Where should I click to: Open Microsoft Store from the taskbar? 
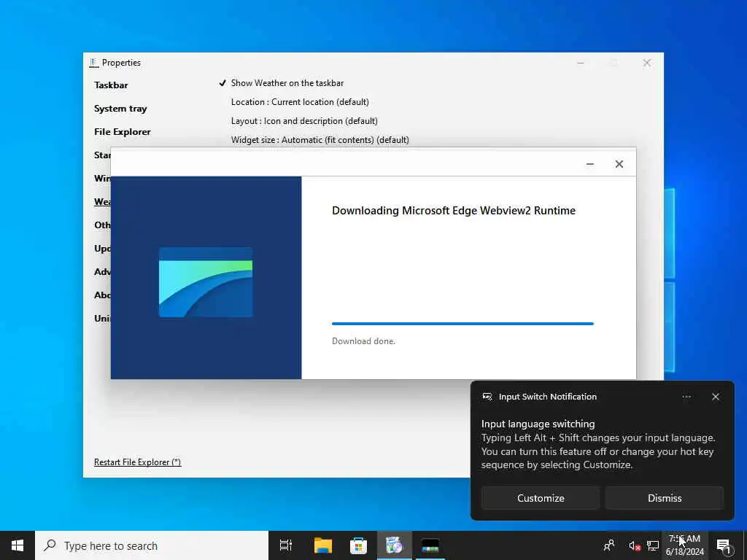(358, 545)
